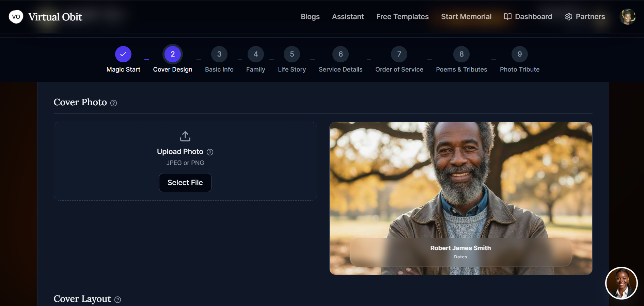644x306 pixels.
Task: Click the Select File button
Action: pos(185,183)
